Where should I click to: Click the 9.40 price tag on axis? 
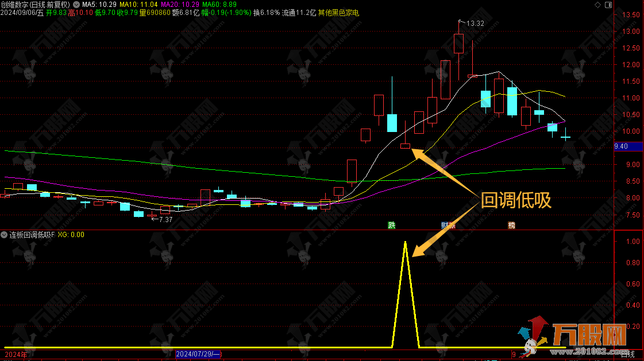620,147
